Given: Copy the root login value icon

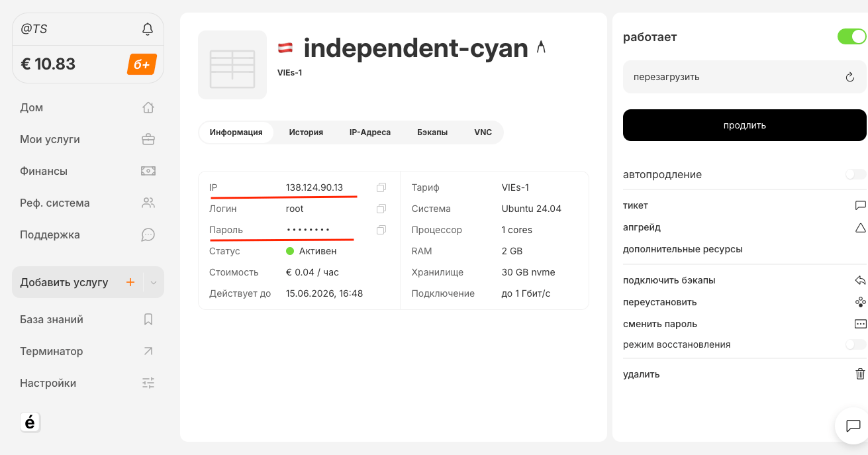Looking at the screenshot, I should tap(381, 209).
